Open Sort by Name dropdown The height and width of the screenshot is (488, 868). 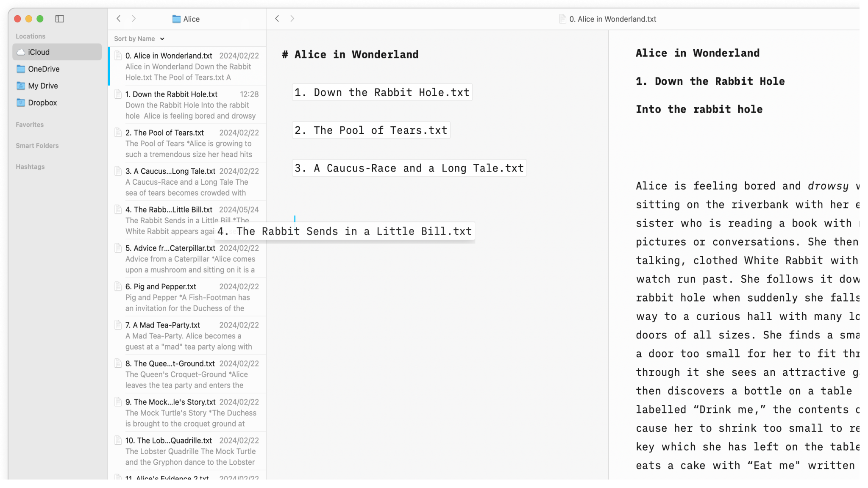(139, 39)
